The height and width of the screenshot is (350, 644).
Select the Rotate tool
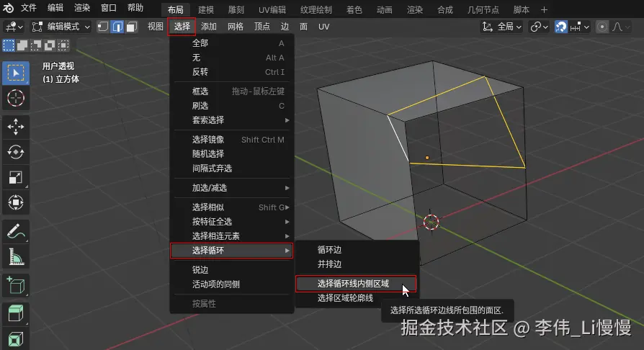pos(16,153)
